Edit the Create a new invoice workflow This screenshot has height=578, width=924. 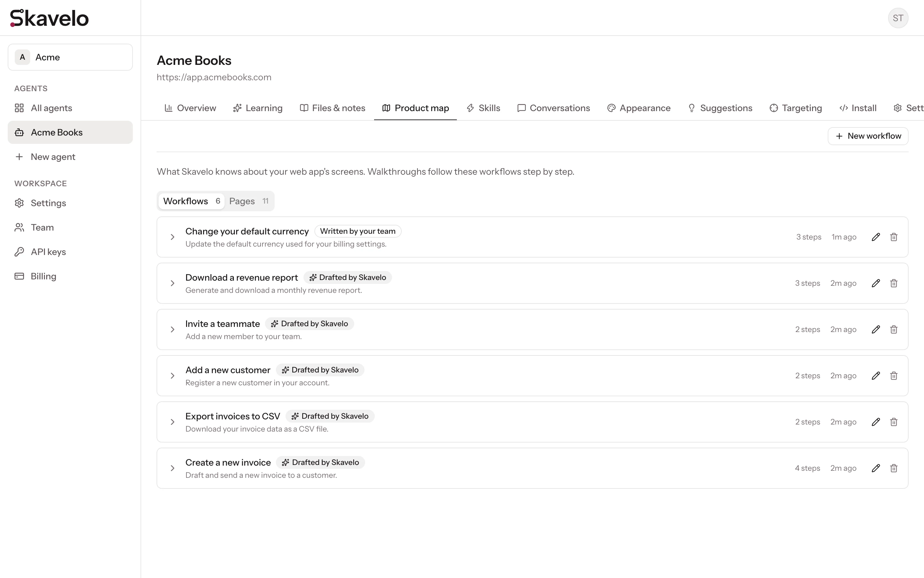pos(876,468)
